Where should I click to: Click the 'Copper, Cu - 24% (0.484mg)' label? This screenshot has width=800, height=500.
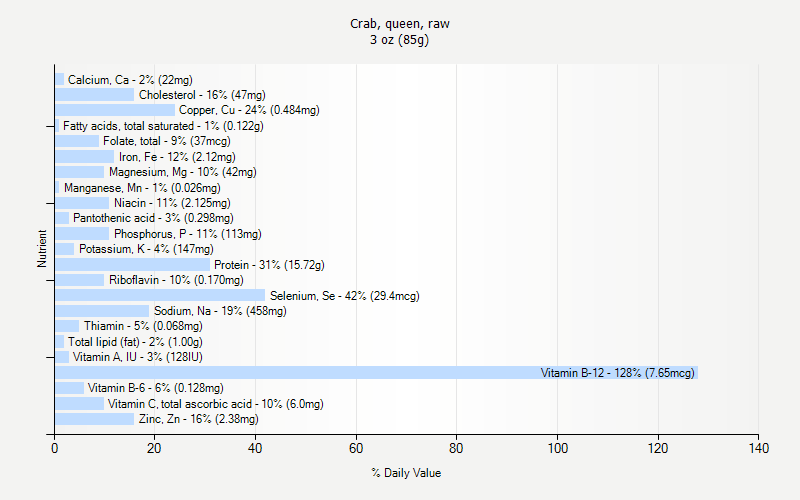click(249, 110)
